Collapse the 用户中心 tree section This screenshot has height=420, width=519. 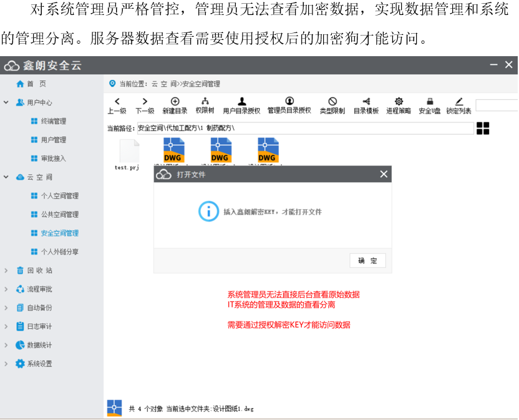click(x=6, y=102)
